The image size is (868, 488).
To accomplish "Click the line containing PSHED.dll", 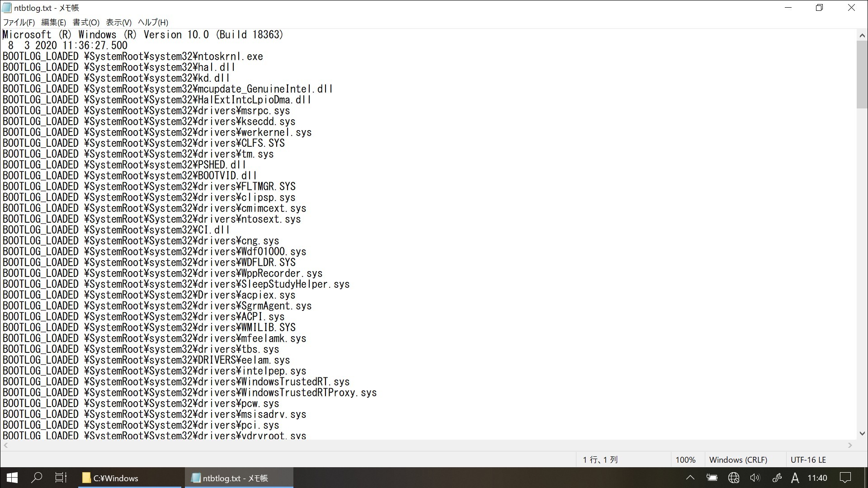I will click(x=124, y=165).
